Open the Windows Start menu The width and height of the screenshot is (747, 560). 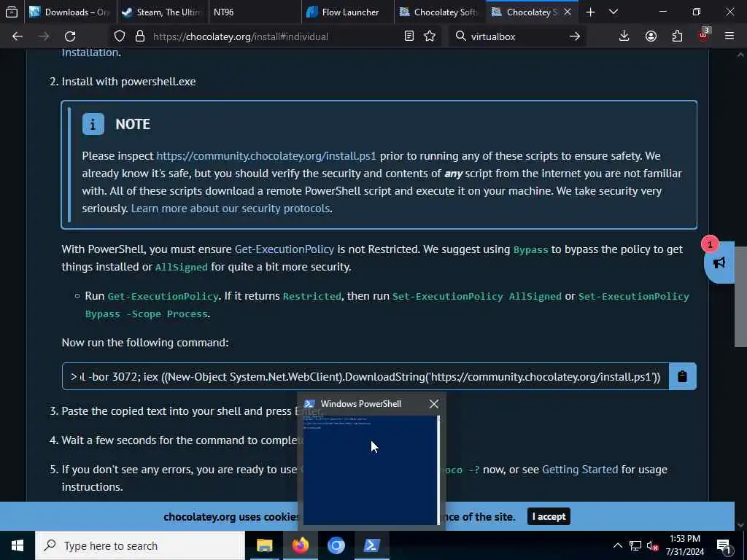18,545
